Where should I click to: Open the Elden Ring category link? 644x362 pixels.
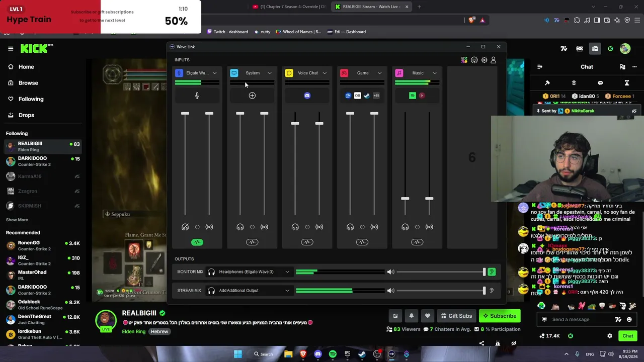(134, 332)
